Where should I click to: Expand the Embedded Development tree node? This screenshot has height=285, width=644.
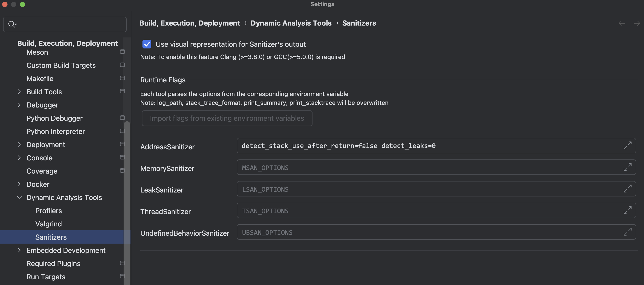click(x=19, y=250)
